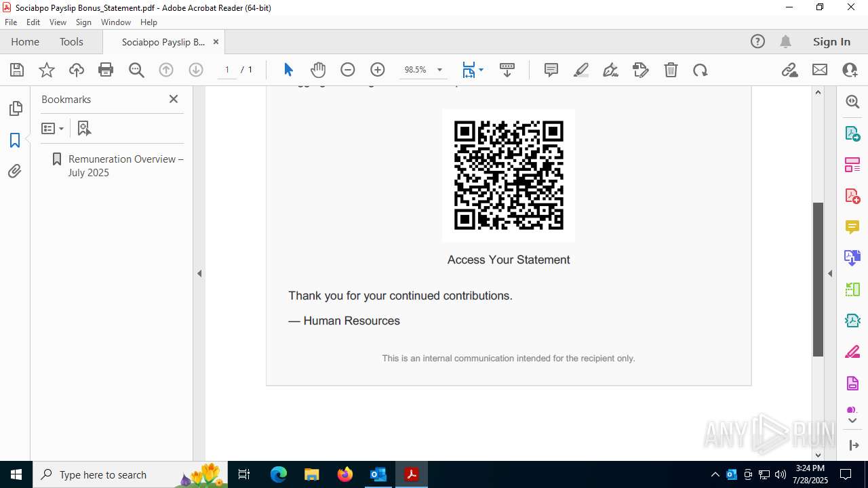The width and height of the screenshot is (868, 488).
Task: Open Outlook from the taskbar
Action: 378,474
